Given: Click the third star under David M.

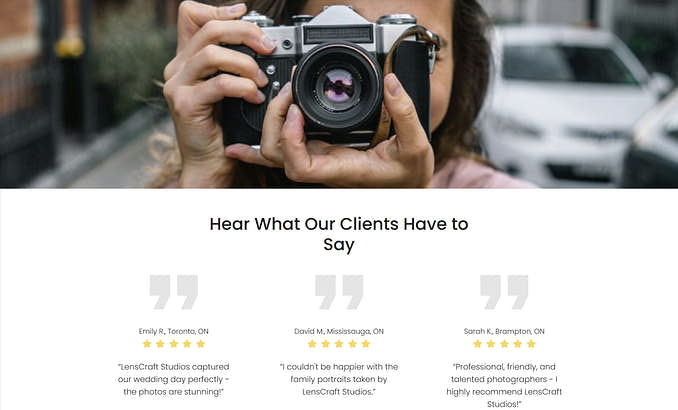Looking at the screenshot, I should coord(339,344).
